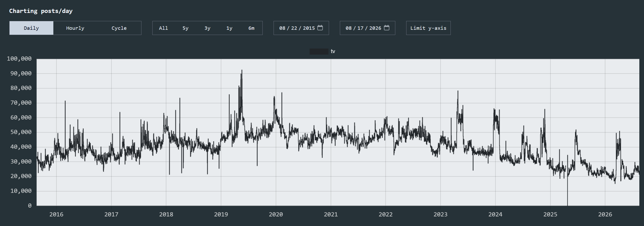
Task: Click the 2016 x-axis label
Action: [x=56, y=214]
